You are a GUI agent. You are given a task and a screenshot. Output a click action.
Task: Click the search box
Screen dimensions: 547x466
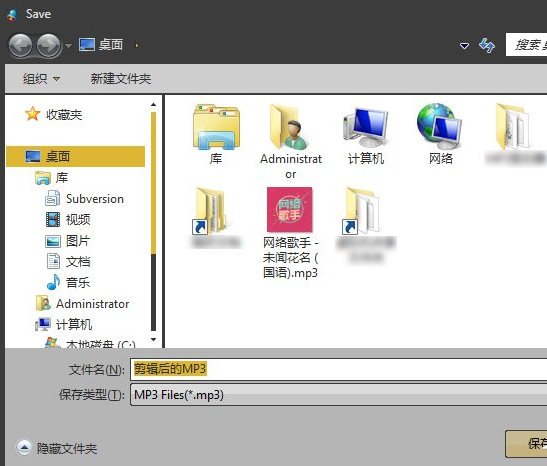(x=526, y=45)
